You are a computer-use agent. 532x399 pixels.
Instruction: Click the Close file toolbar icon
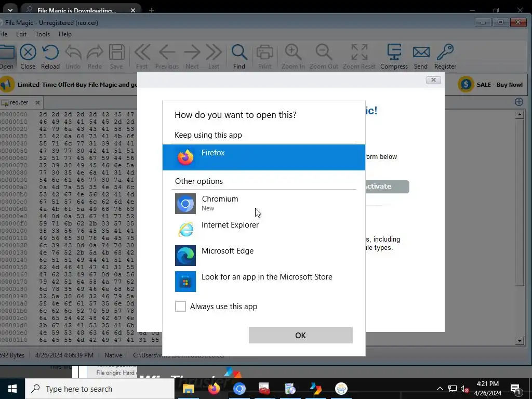28,57
